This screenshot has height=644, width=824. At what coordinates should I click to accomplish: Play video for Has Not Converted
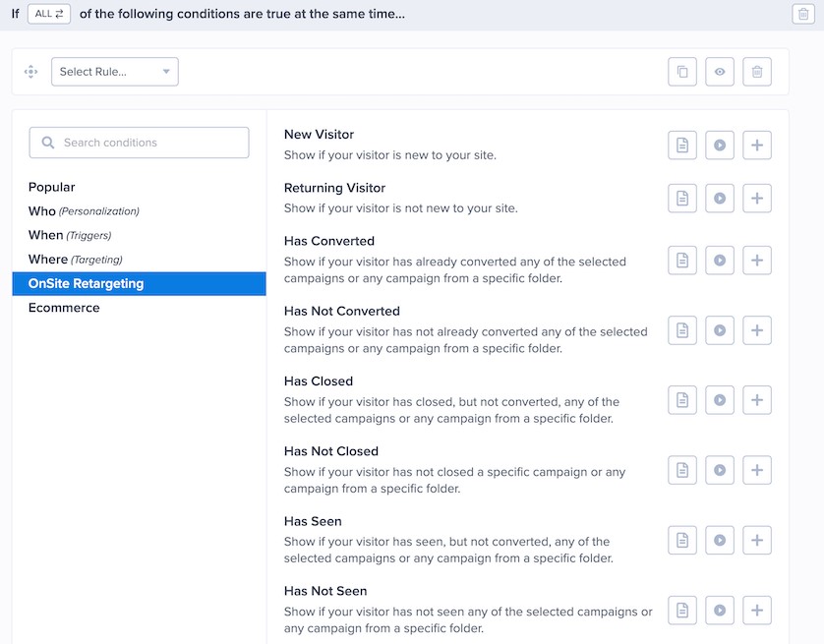pyautogui.click(x=720, y=330)
